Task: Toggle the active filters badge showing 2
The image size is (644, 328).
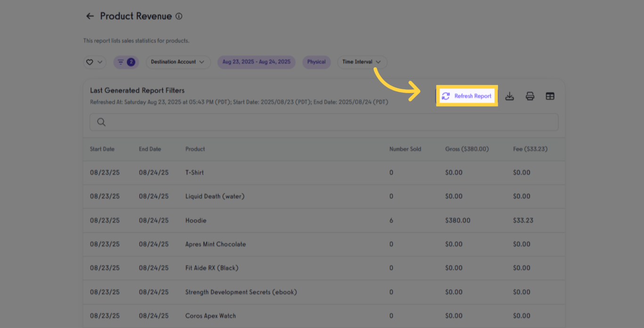Action: click(x=131, y=62)
